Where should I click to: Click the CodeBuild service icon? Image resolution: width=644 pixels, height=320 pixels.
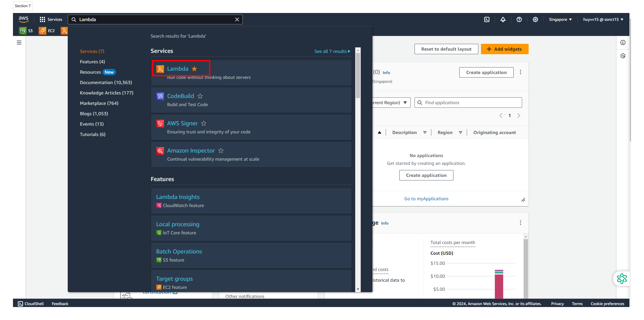[x=160, y=96]
